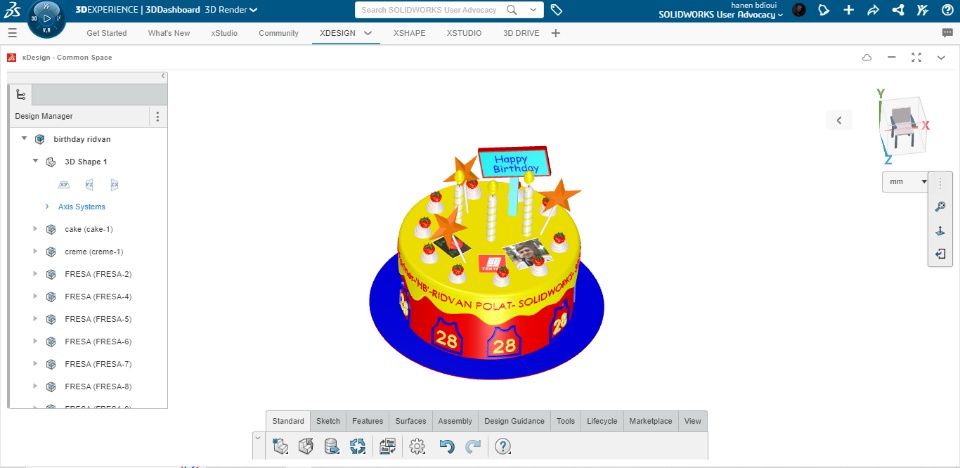Click the zoom/search tool in right panel
The height and width of the screenshot is (468, 960).
point(940,207)
